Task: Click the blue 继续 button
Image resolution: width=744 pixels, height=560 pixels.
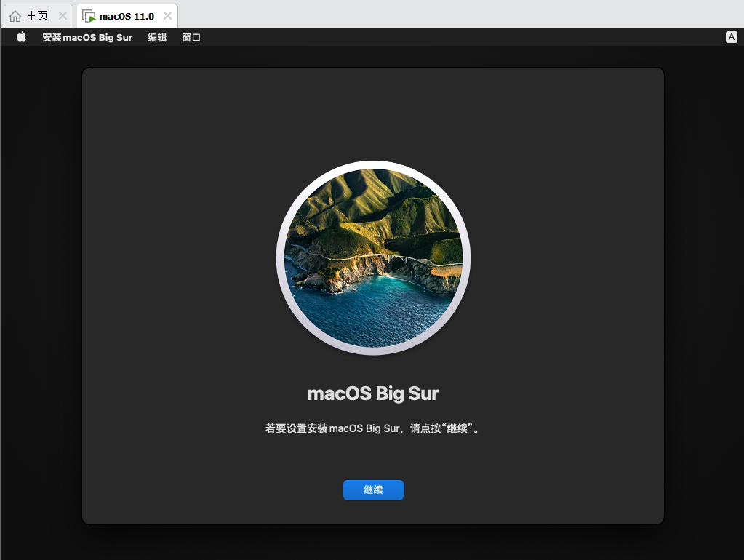Action: point(373,489)
